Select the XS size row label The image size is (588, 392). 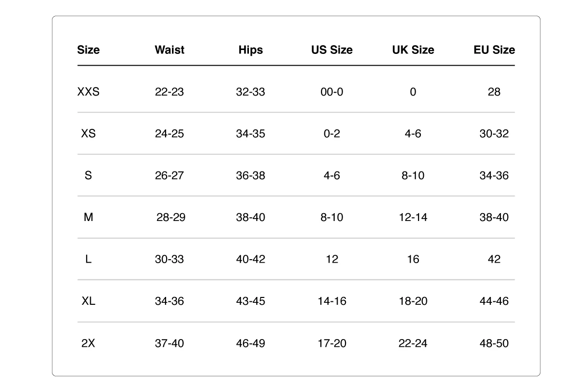click(x=88, y=134)
